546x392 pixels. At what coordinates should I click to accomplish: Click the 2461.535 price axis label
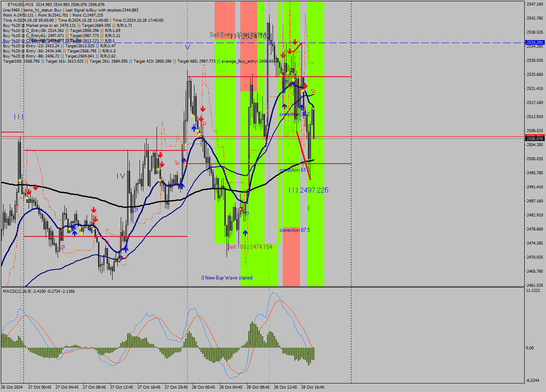535,285
